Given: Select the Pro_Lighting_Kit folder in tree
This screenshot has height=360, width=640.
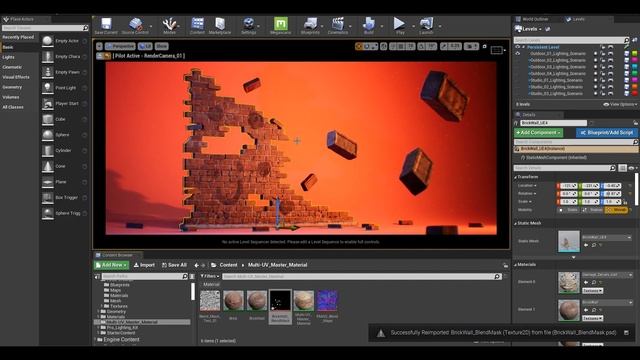Looking at the screenshot, I should tap(122, 327).
